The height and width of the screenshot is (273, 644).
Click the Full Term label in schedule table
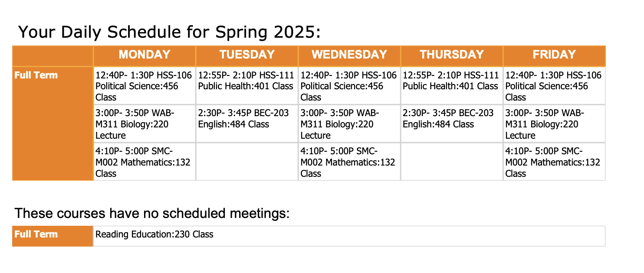point(36,75)
